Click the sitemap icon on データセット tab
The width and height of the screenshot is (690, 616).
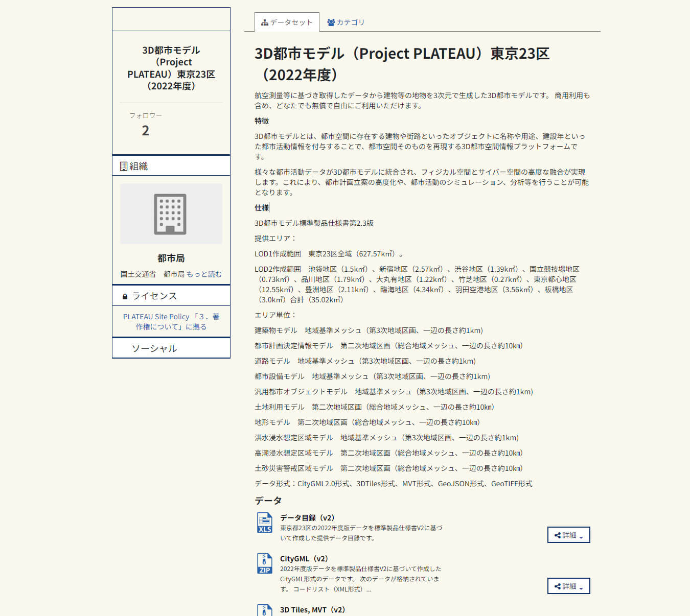(x=264, y=22)
